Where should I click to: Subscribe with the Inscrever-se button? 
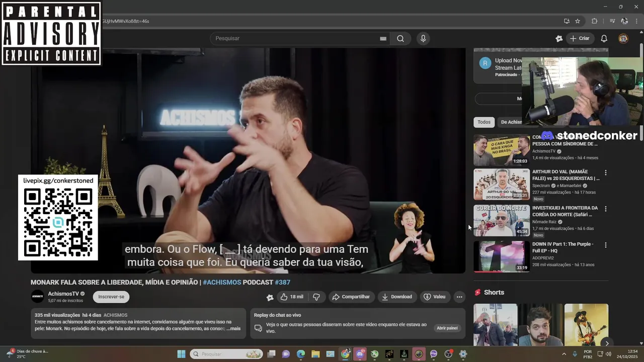pyautogui.click(x=111, y=297)
